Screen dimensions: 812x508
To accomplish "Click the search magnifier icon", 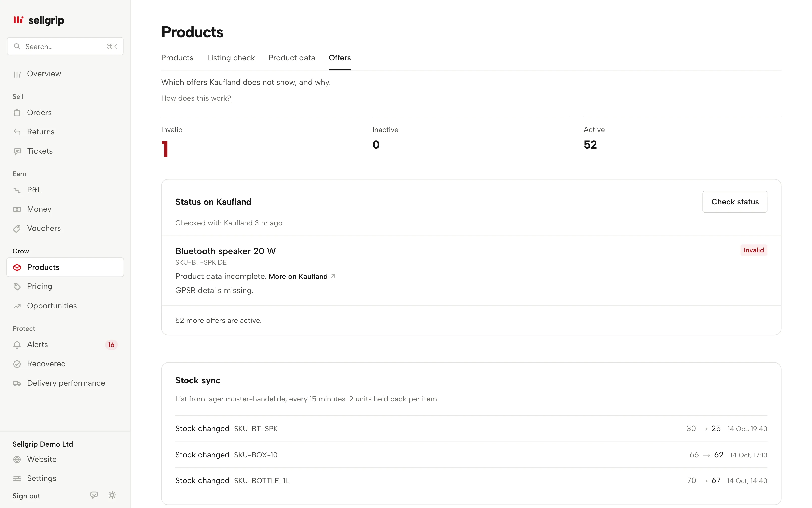I will pyautogui.click(x=17, y=46).
